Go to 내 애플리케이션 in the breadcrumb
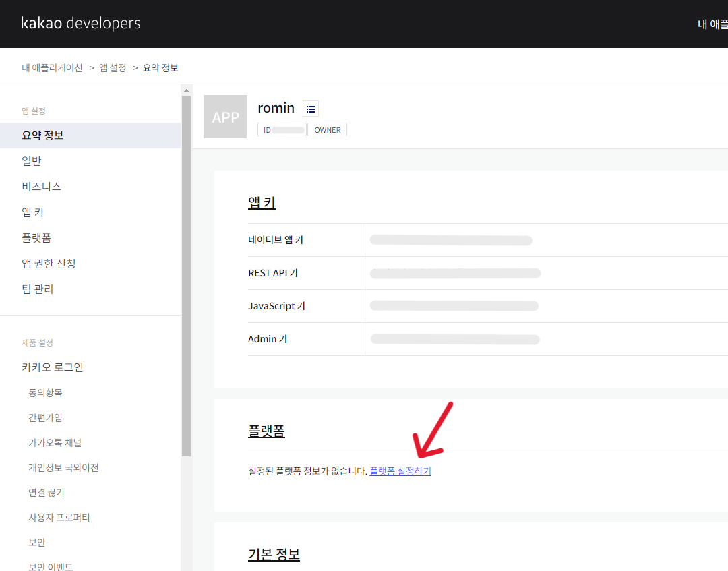The height and width of the screenshot is (571, 728). click(x=52, y=68)
